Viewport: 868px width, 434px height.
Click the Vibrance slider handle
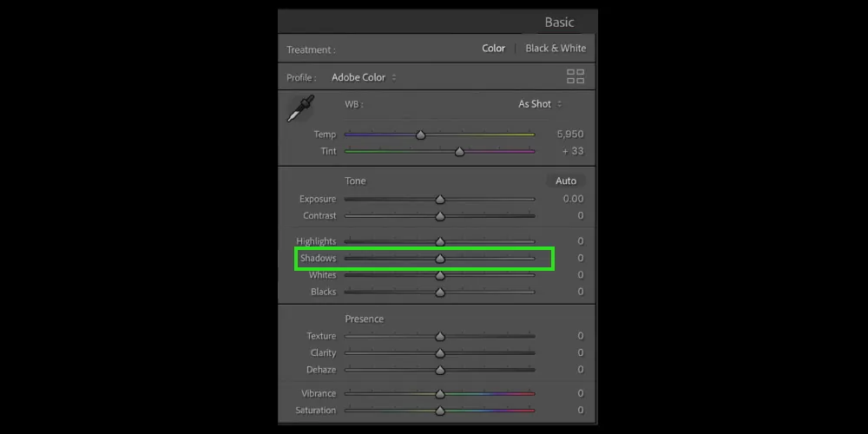[440, 394]
